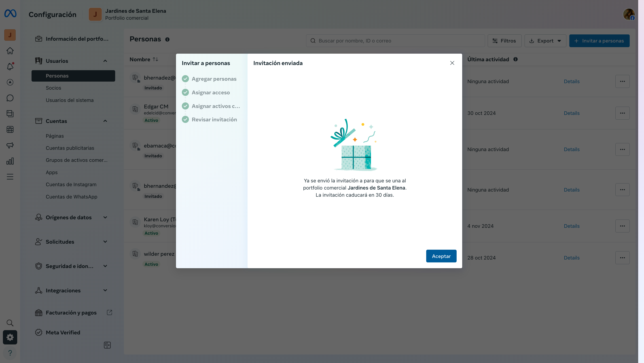Expand the Solicitudes section

(x=105, y=242)
